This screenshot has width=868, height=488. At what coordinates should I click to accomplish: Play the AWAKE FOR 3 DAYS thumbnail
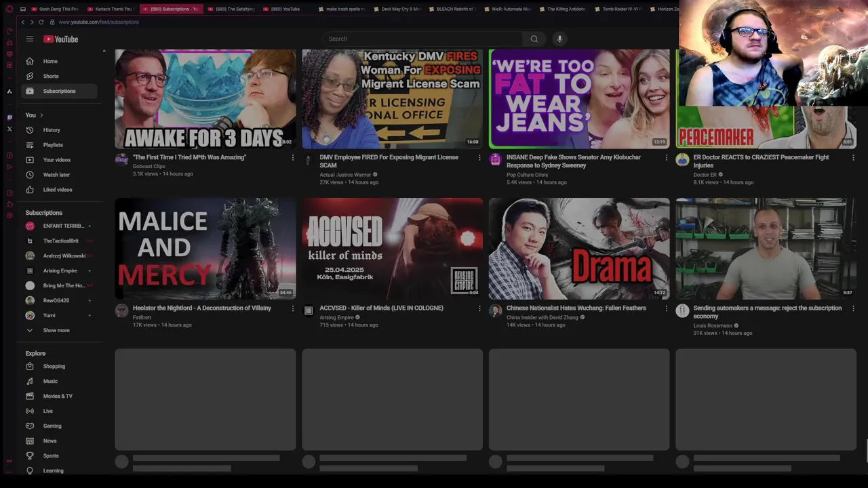pyautogui.click(x=205, y=99)
